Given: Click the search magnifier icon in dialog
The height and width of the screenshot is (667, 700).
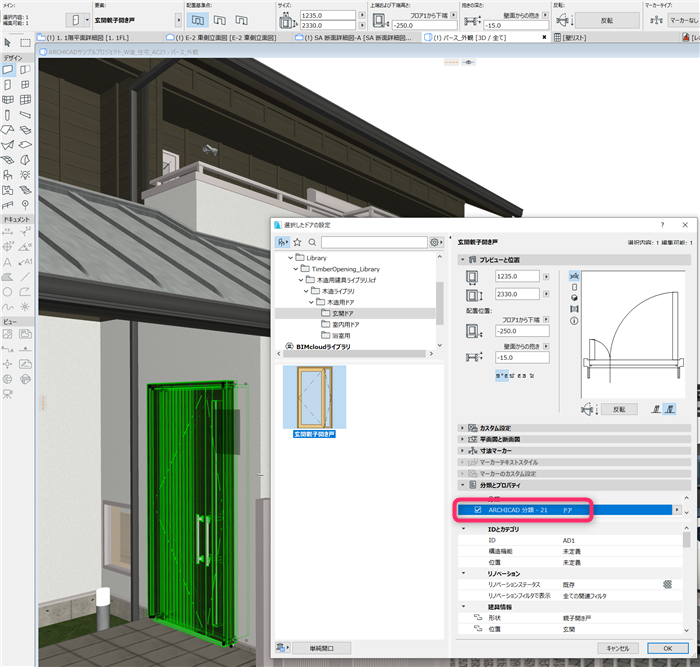Looking at the screenshot, I should click(x=312, y=242).
